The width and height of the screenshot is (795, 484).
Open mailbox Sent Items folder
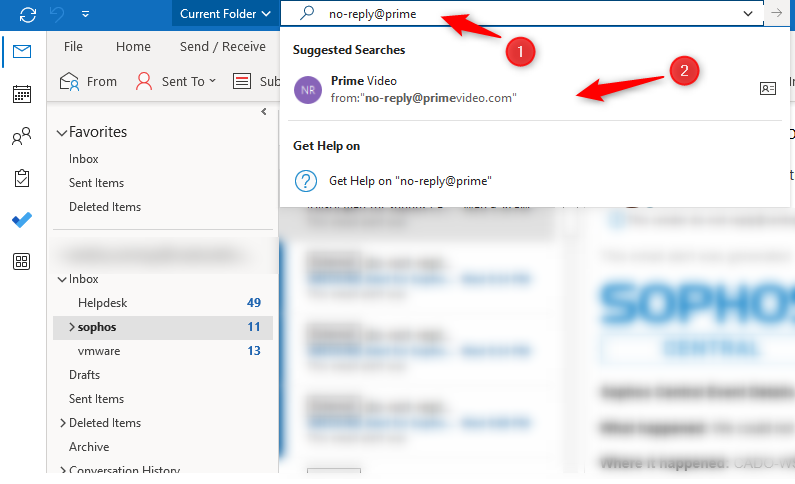pyautogui.click(x=96, y=399)
